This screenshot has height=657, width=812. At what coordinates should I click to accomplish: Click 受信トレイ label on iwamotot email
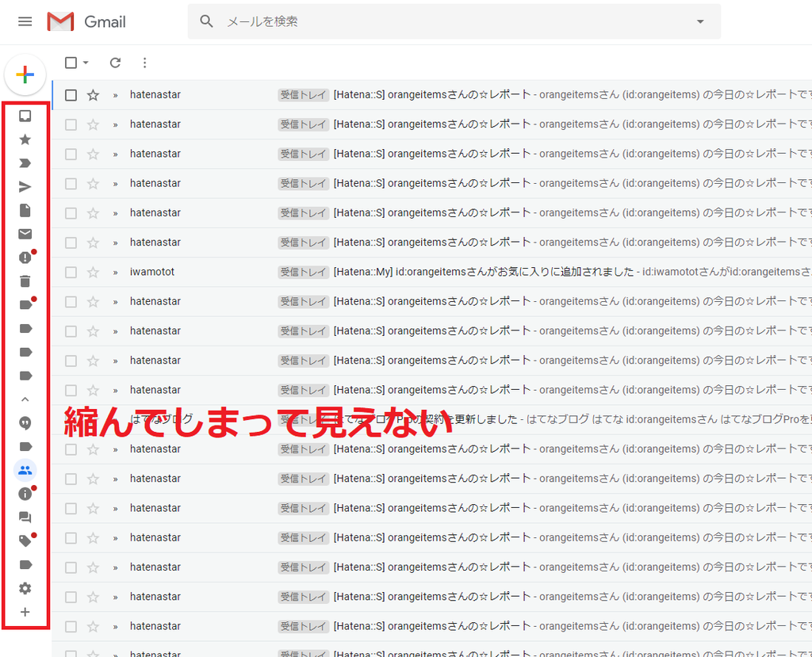(304, 272)
